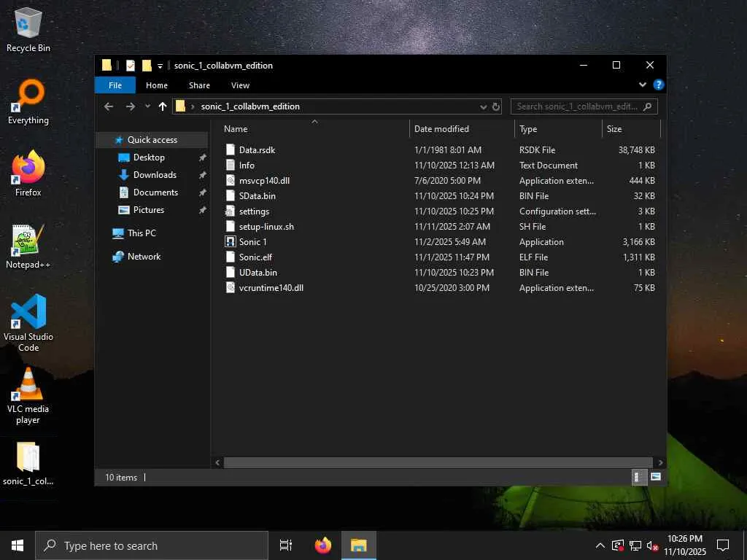Expand the ribbon with chevron
This screenshot has width=747, height=560.
pyautogui.click(x=642, y=85)
